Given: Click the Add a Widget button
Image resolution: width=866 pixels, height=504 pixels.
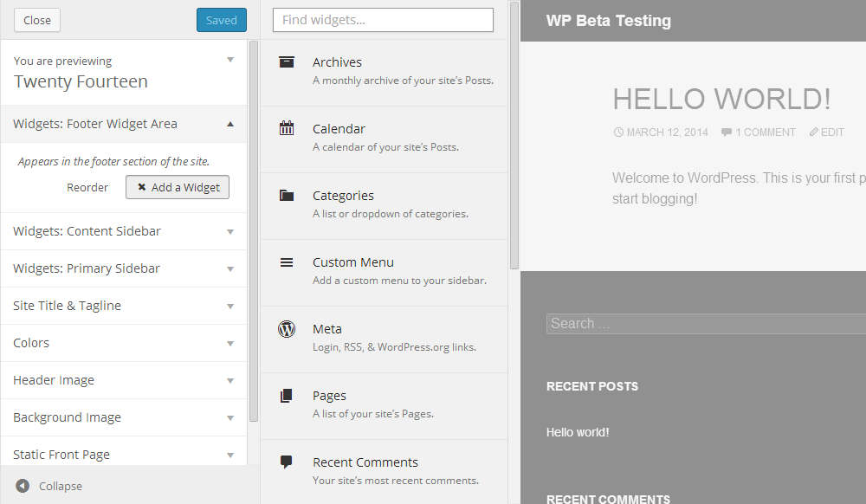Looking at the screenshot, I should [x=178, y=187].
